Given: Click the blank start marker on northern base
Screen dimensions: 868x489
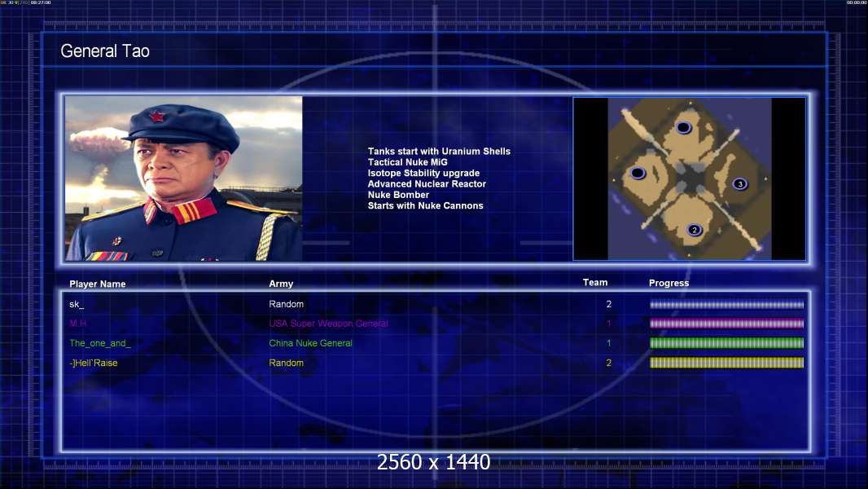Looking at the screenshot, I should click(684, 127).
